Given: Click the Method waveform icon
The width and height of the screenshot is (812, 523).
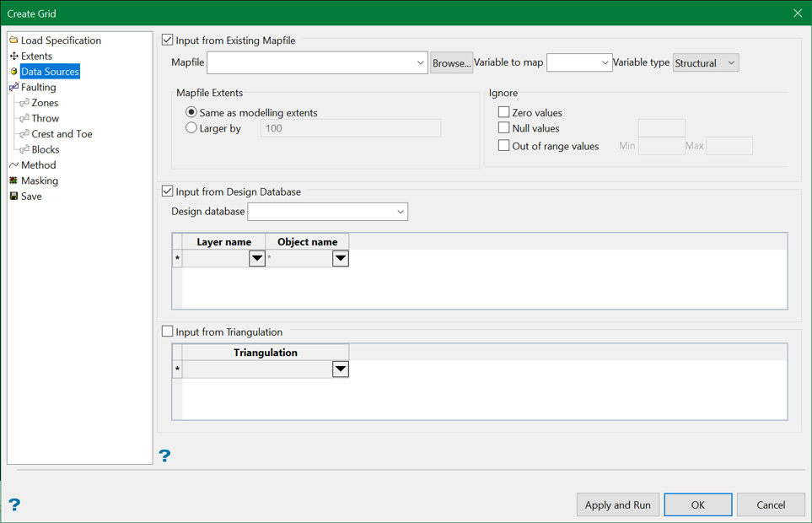Looking at the screenshot, I should (13, 164).
